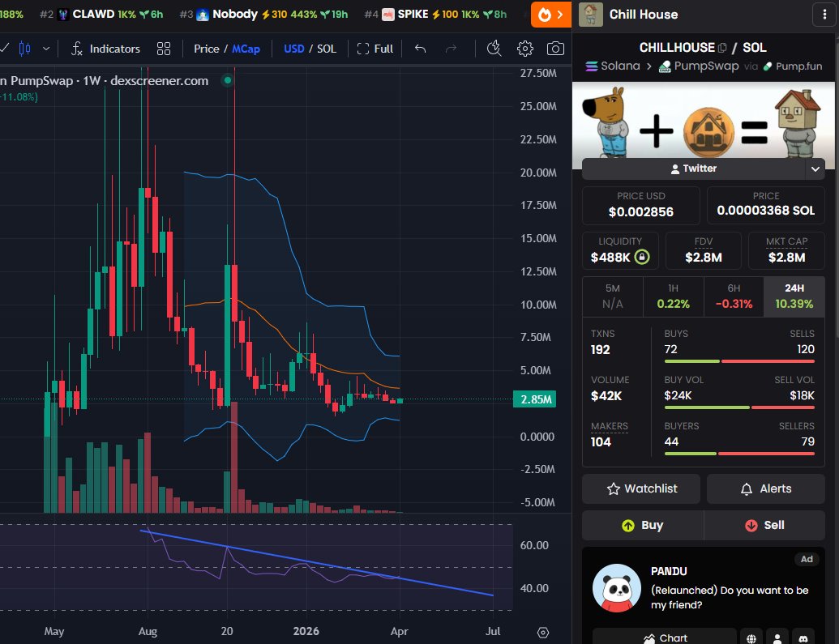
Task: Open the three-dot menu beside Chill House
Action: click(824, 14)
